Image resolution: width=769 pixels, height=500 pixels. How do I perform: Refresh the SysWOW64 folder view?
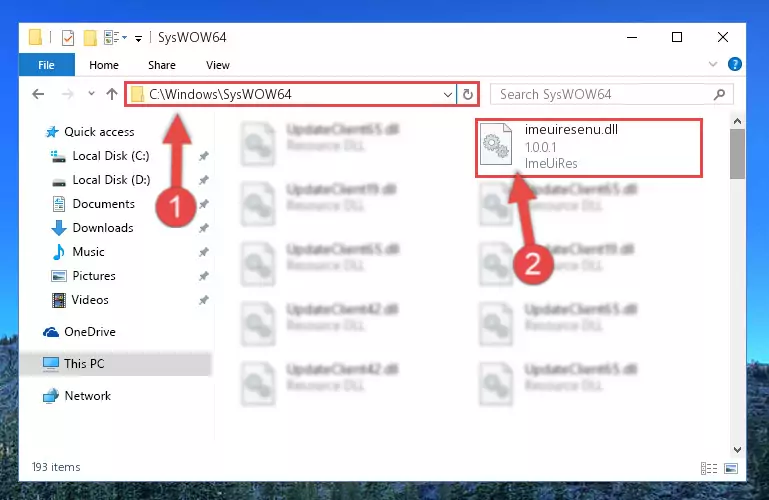[x=468, y=94]
